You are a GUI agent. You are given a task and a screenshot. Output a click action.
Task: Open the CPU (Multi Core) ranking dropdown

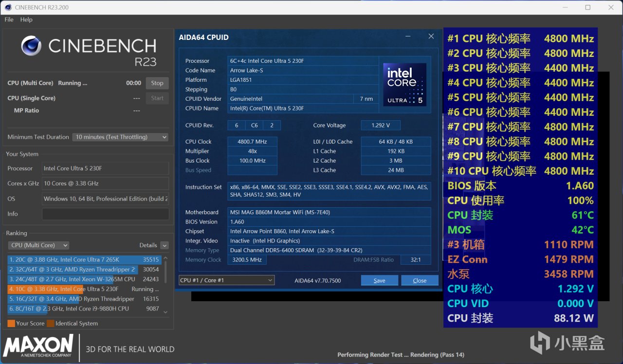tap(39, 245)
